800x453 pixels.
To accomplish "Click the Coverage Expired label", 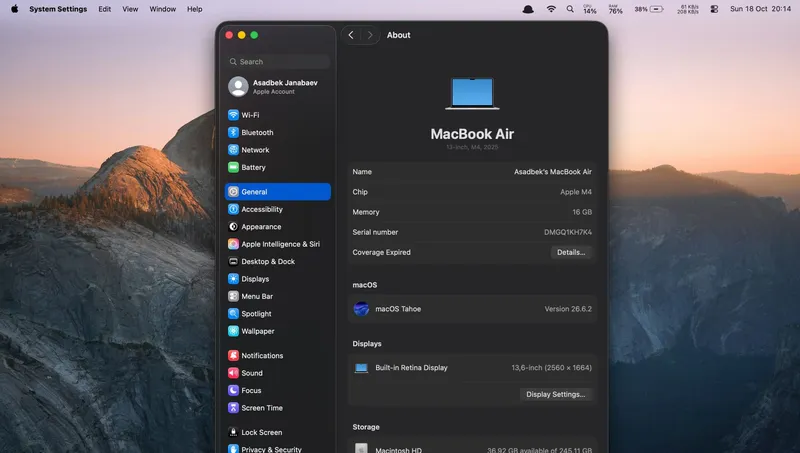I will tap(381, 252).
